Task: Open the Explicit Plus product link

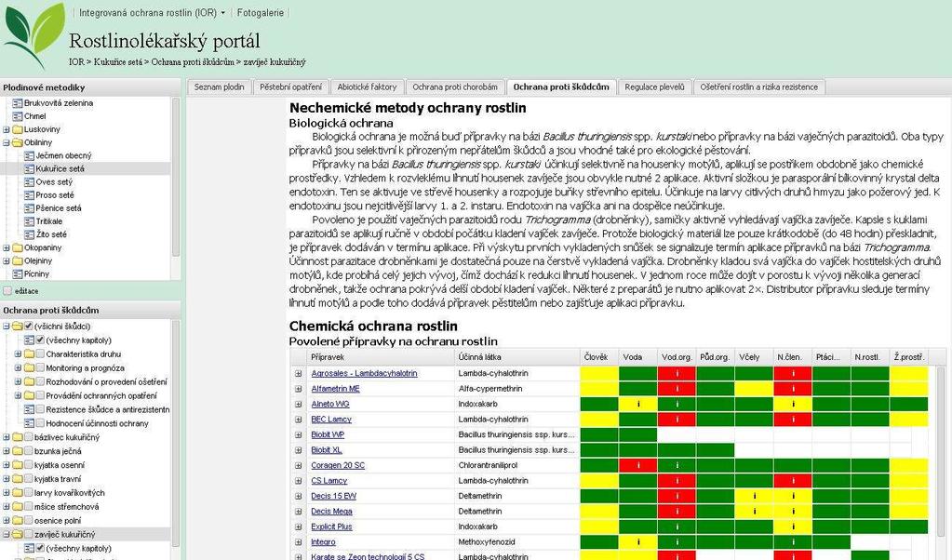Action: pyautogui.click(x=331, y=527)
